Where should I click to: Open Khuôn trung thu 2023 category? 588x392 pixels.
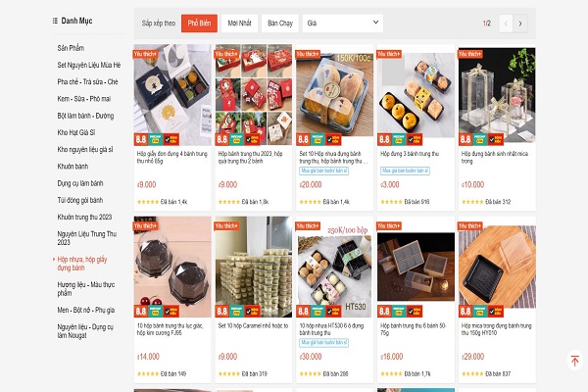click(84, 217)
